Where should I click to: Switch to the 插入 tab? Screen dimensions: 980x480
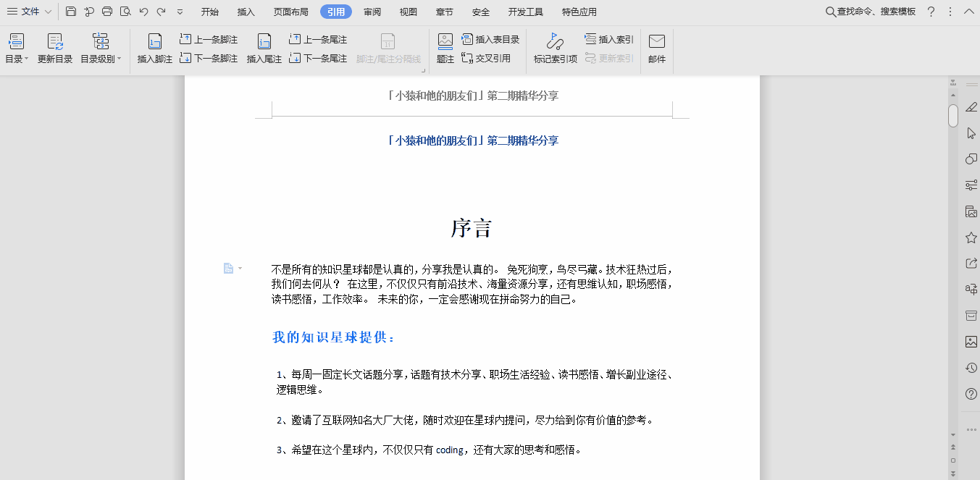pyautogui.click(x=246, y=12)
